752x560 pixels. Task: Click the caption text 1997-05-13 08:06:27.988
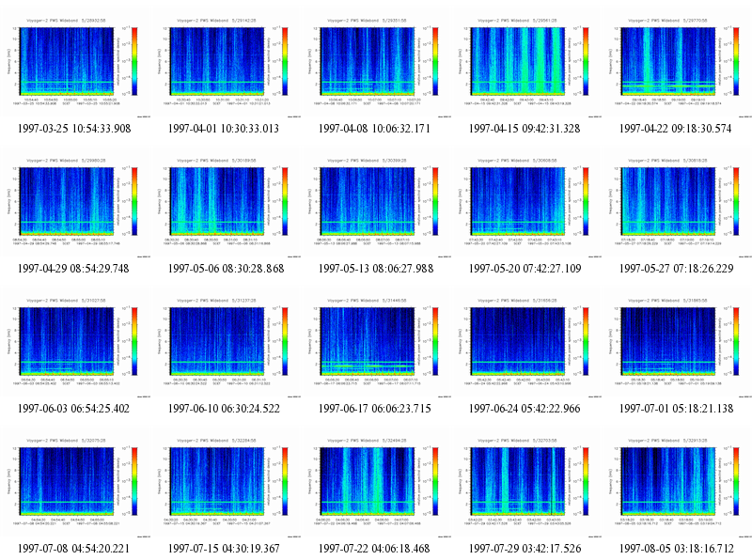coord(376,269)
